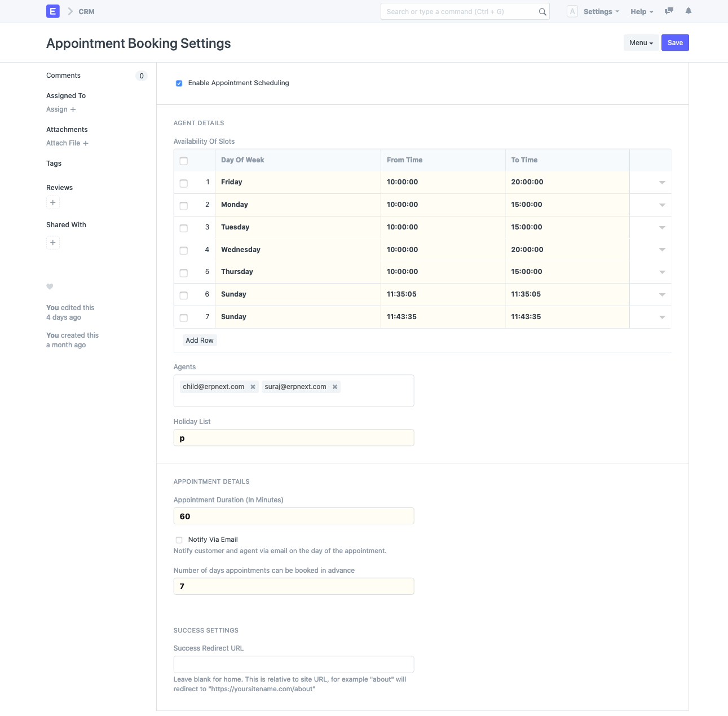728x716 pixels.
Task: Click the Attach File plus icon
Action: [85, 143]
